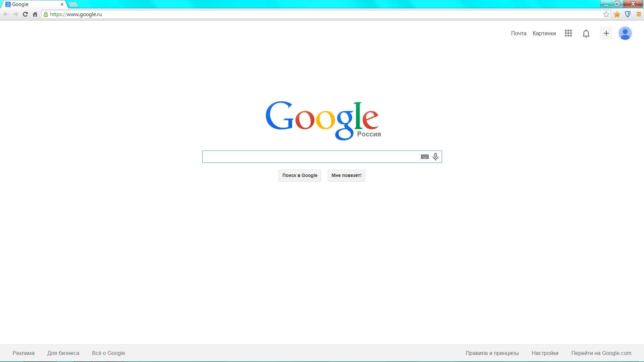Open a new tab

[x=73, y=4]
